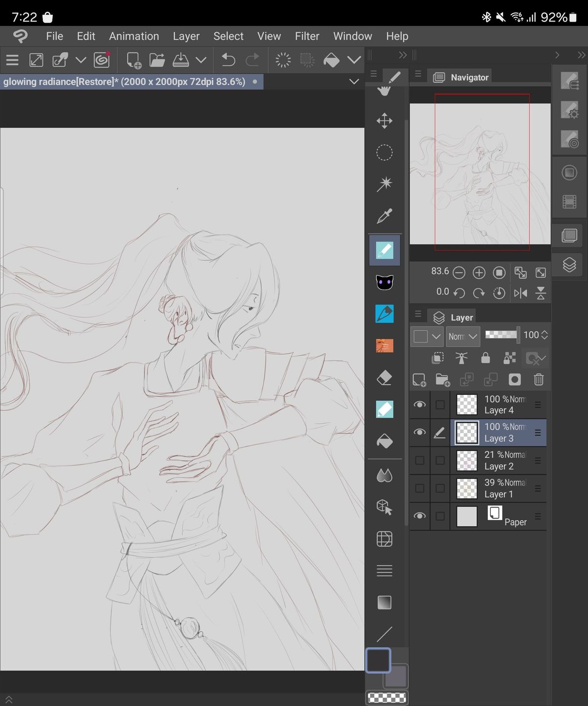Click the Fill bucket in command bar
This screenshot has height=706, width=588.
[x=331, y=60]
